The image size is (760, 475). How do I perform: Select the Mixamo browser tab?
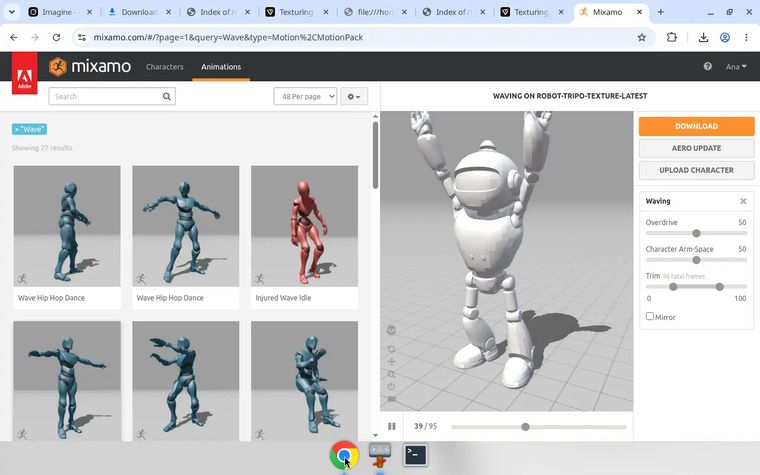point(611,12)
